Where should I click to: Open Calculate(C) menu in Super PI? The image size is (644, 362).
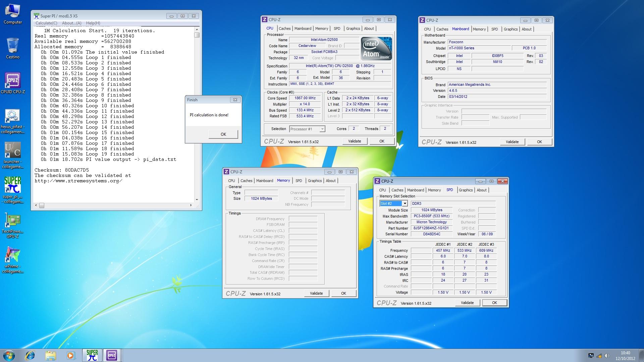click(x=46, y=23)
